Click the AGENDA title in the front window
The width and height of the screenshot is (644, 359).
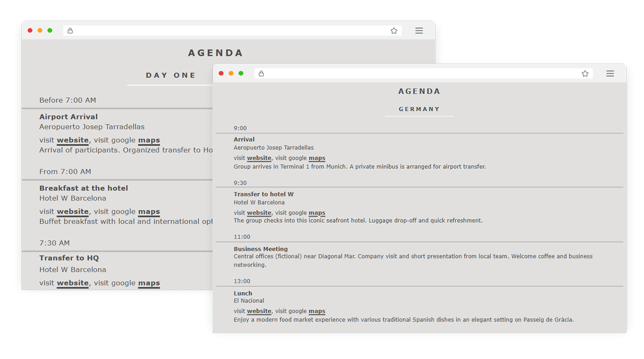[419, 91]
